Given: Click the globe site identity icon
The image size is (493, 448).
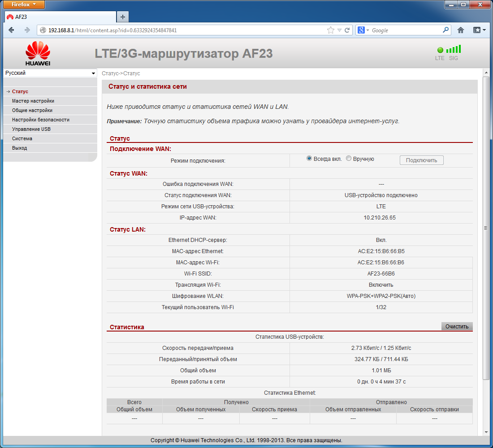Looking at the screenshot, I should 43,30.
